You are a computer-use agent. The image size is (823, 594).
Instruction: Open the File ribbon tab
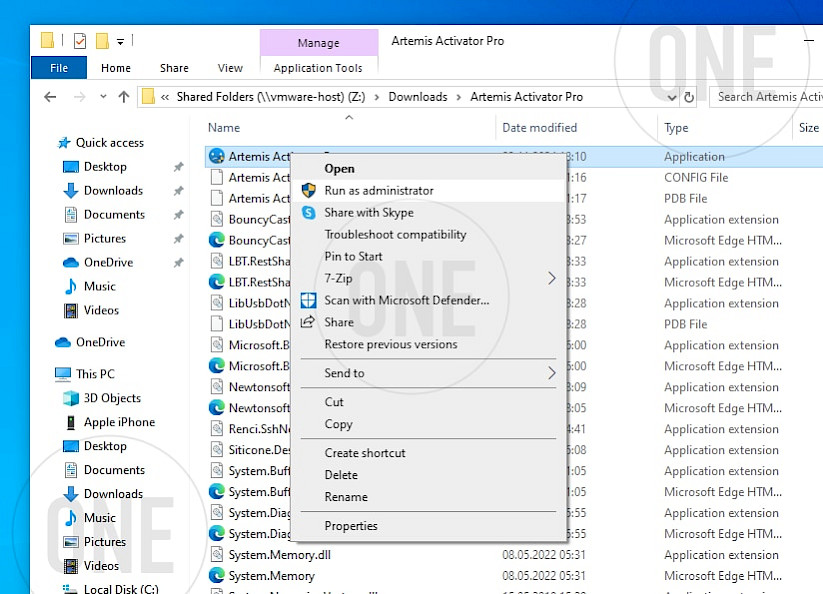click(x=59, y=68)
